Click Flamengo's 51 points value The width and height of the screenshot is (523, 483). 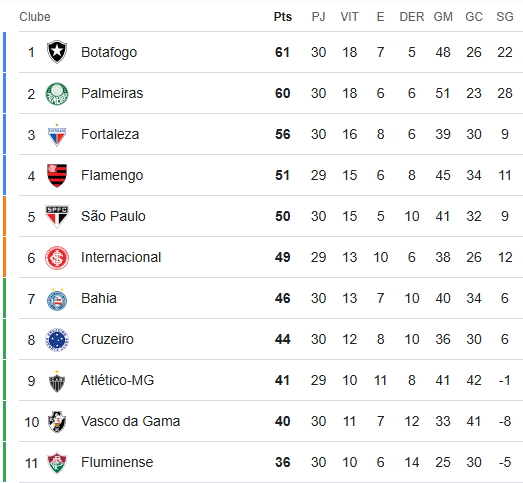click(282, 175)
